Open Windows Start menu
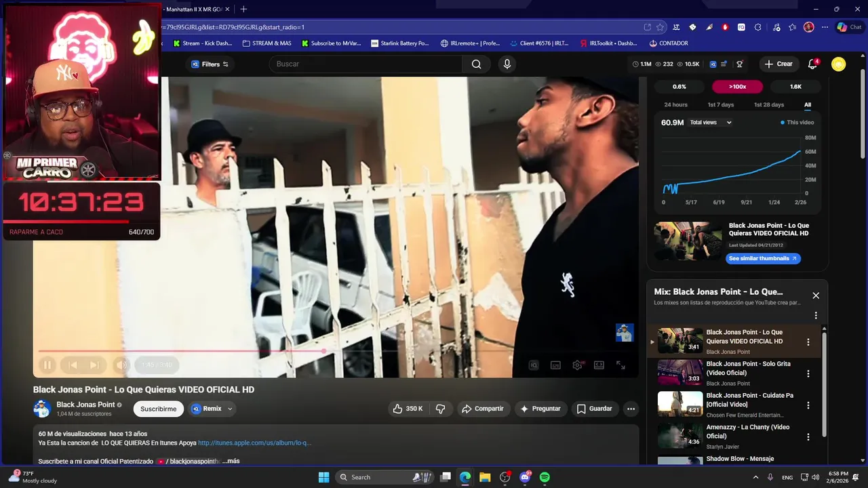This screenshot has height=488, width=868. tap(323, 477)
